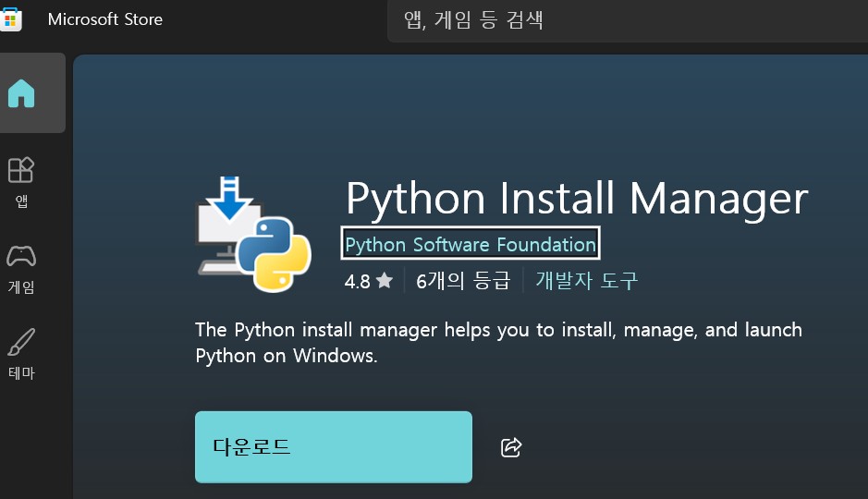The height and width of the screenshot is (499, 868).
Task: Open the 게임 (Games) sidebar section
Action: (21, 270)
